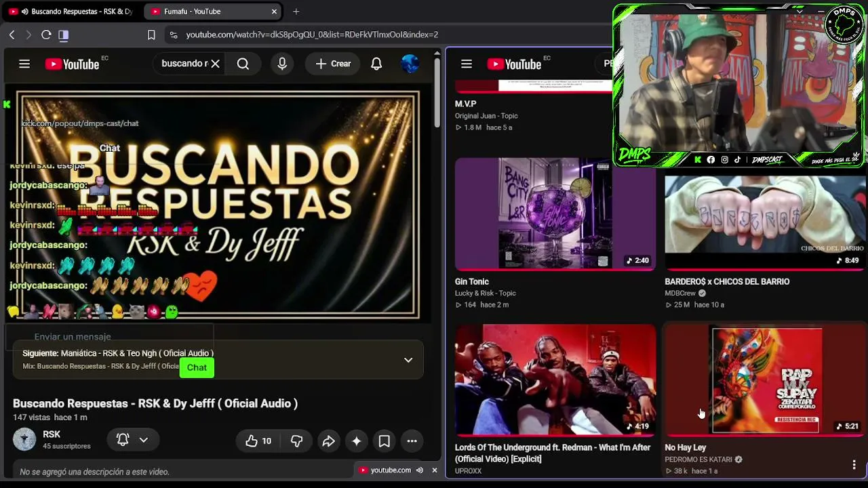This screenshot has width=868, height=488.
Task: Toggle the RSK subscription notification bell
Action: pyautogui.click(x=123, y=440)
